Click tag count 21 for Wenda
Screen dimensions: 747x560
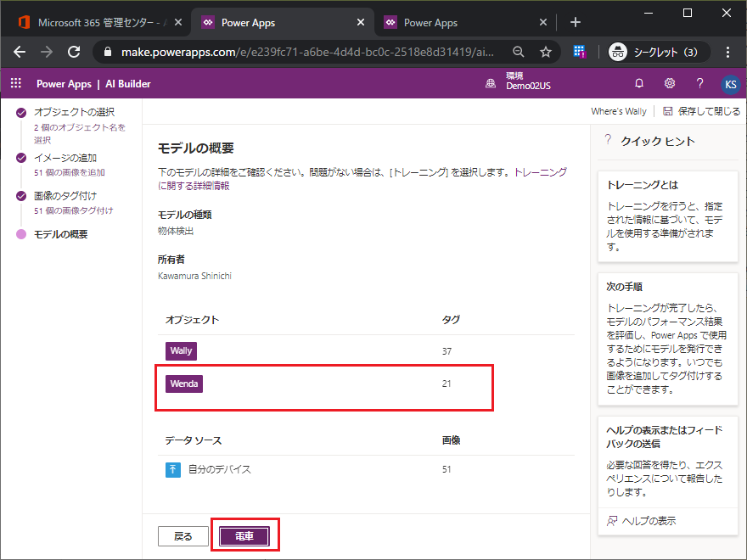[447, 384]
